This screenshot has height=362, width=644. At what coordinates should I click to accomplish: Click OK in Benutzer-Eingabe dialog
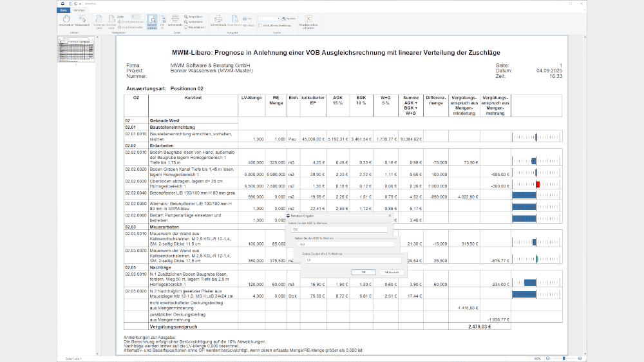[363, 272]
